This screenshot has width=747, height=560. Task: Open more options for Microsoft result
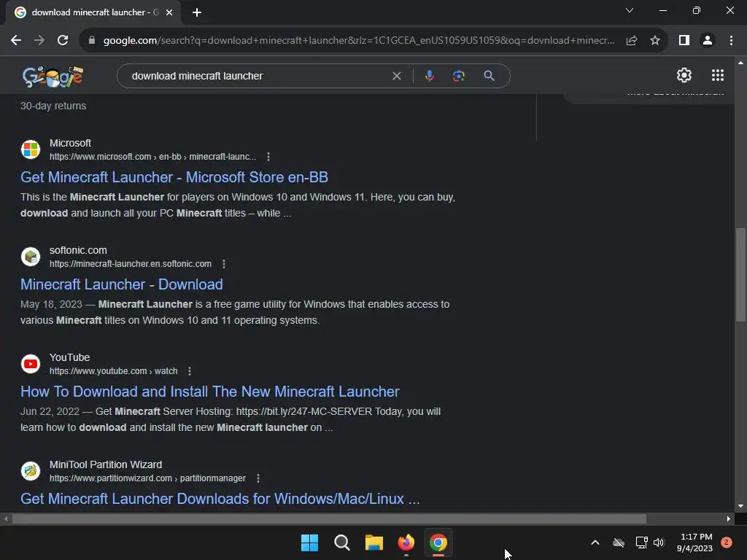point(268,157)
